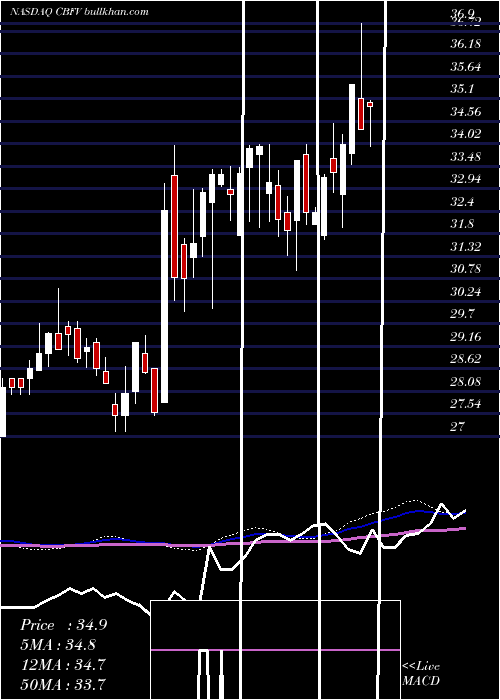Image resolution: width=500 pixels, height=700 pixels.
Task: Click the 36.18 price axis label
Action: point(466,44)
